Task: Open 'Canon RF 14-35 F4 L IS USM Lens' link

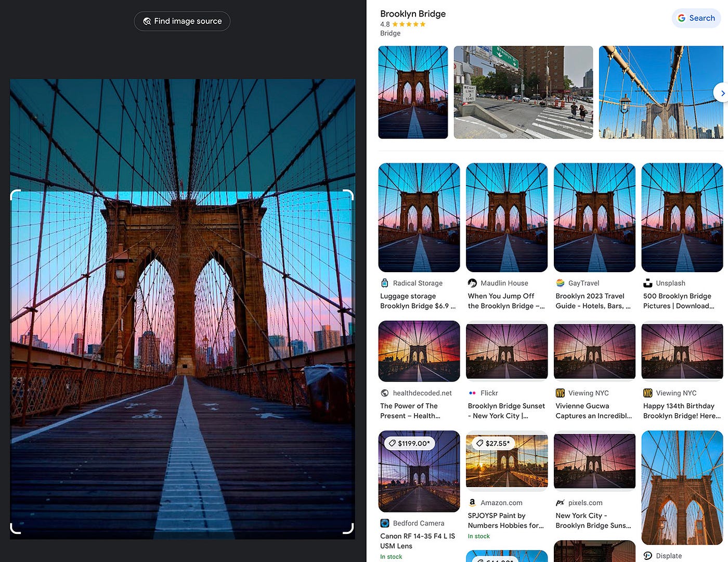Action: tap(418, 541)
